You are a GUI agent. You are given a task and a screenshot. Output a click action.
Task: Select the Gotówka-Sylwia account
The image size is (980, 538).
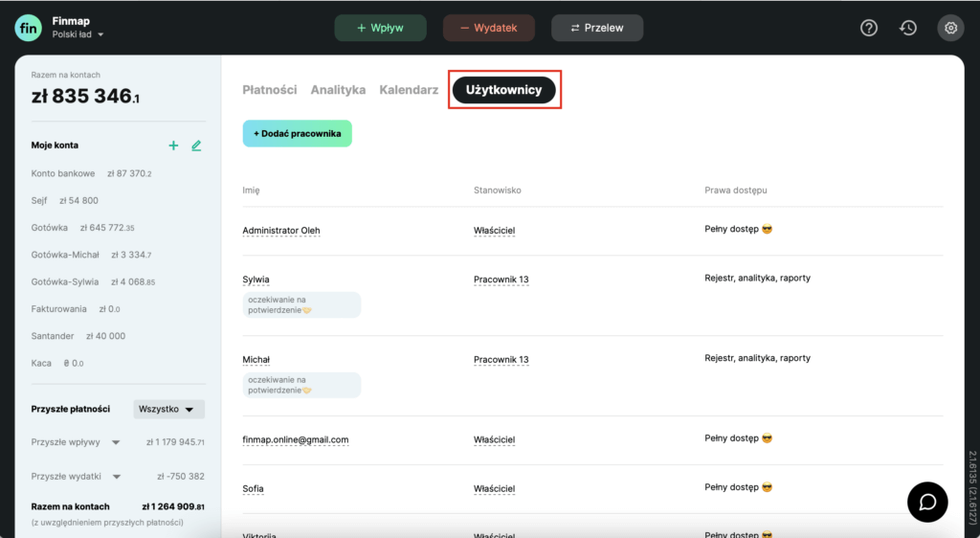pos(93,281)
